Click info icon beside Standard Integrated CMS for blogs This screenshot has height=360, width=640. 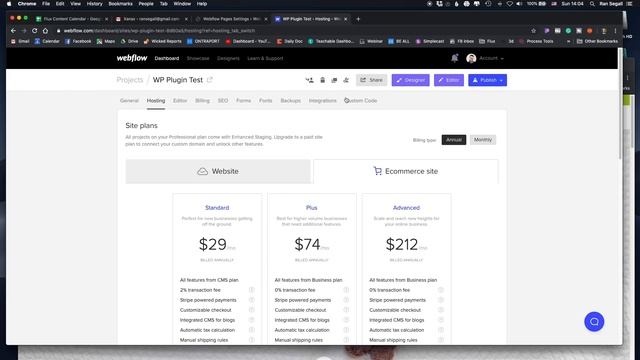tap(251, 320)
